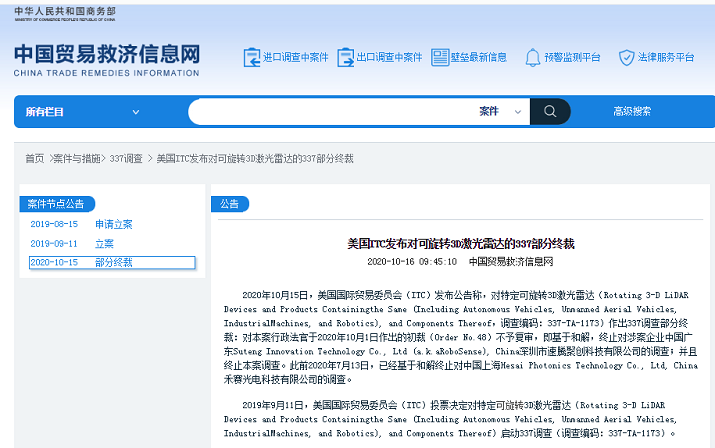This screenshot has height=448, width=715.
Task: Click inside the search input field
Action: tap(333, 111)
